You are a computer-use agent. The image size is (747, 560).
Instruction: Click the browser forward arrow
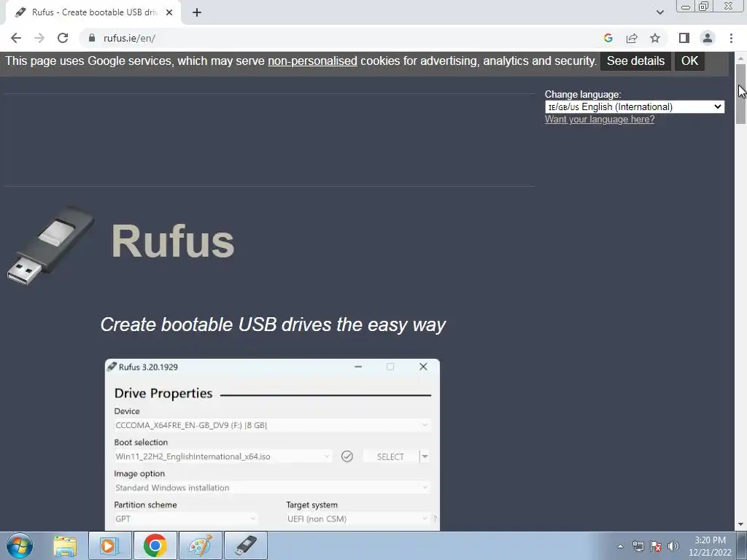click(x=39, y=38)
